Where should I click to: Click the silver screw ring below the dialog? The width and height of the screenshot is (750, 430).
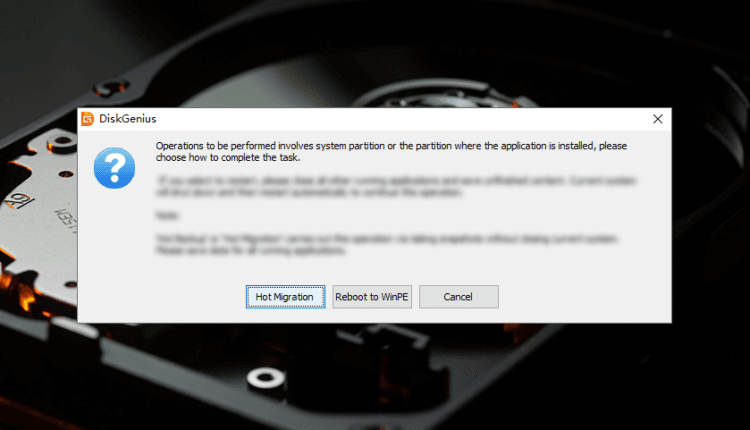click(266, 378)
